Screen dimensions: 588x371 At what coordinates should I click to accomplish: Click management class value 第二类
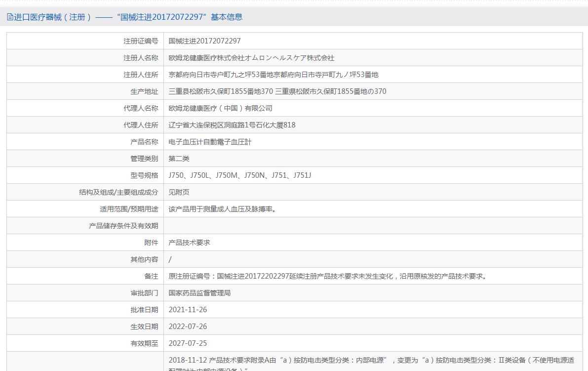click(x=179, y=159)
